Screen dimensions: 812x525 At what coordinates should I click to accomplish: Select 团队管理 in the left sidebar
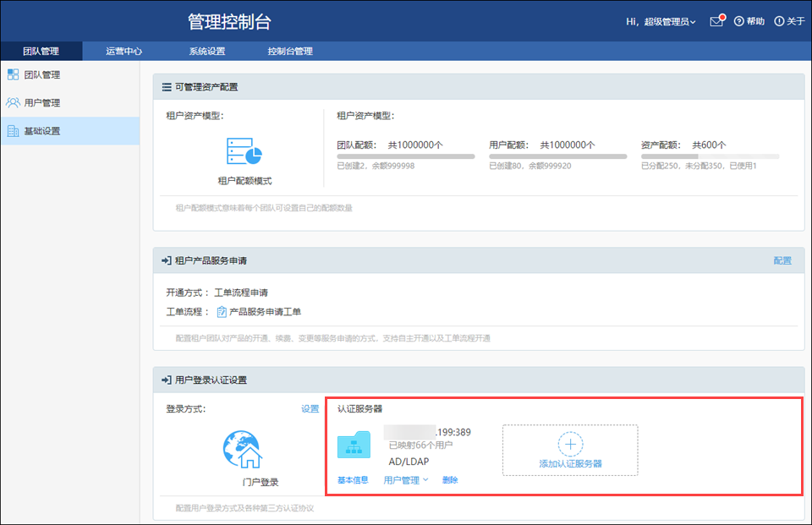[41, 75]
